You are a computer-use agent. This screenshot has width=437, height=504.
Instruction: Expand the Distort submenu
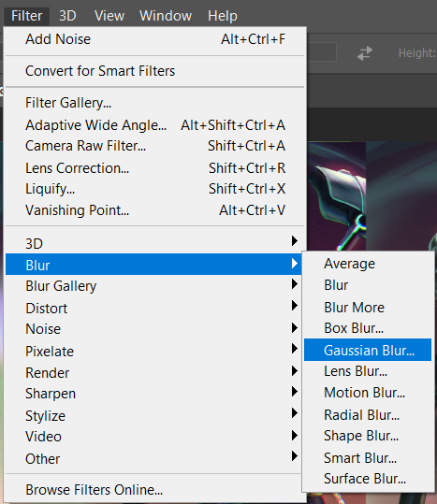tap(153, 308)
